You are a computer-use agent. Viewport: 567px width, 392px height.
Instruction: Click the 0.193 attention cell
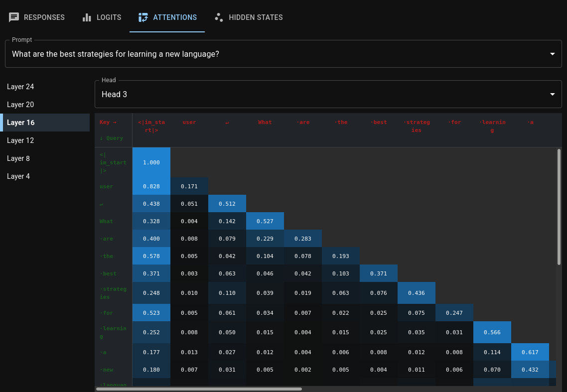click(341, 256)
